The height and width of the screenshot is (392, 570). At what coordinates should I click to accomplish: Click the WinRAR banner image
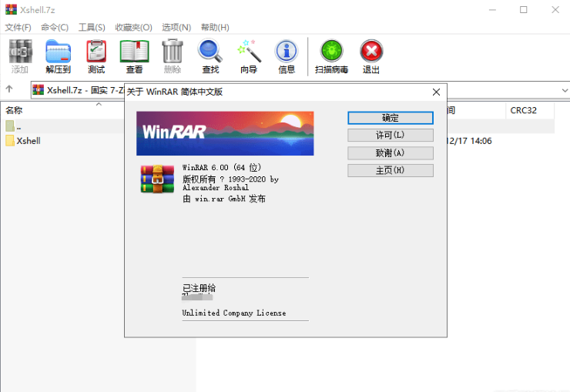tap(225, 133)
